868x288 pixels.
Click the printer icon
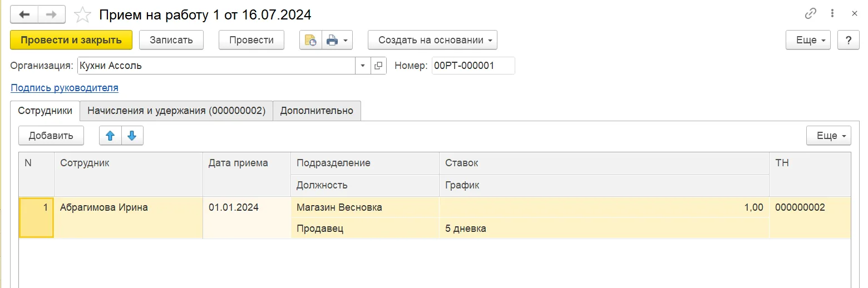tap(332, 40)
